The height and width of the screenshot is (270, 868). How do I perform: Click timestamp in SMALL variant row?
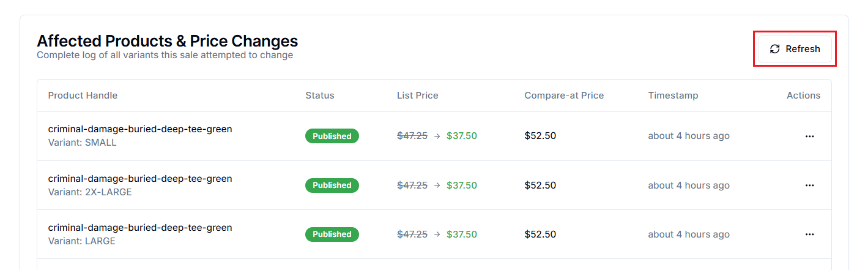point(689,136)
